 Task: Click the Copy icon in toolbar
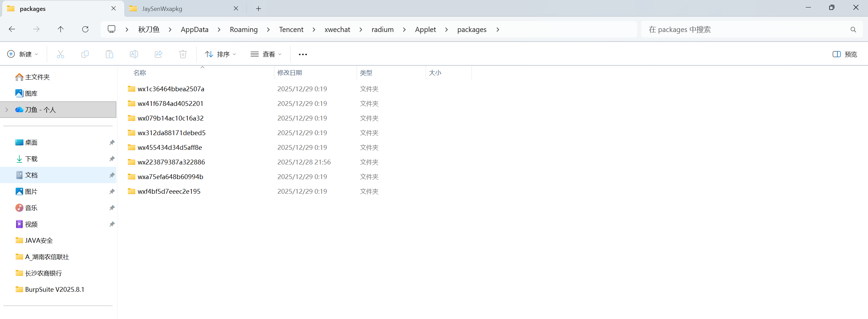(85, 54)
